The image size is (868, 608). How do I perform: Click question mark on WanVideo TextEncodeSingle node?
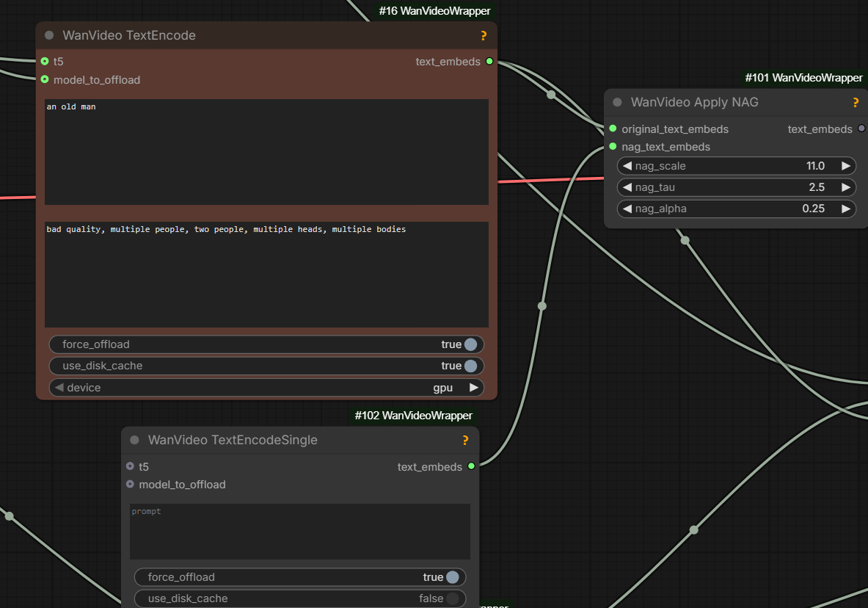465,441
